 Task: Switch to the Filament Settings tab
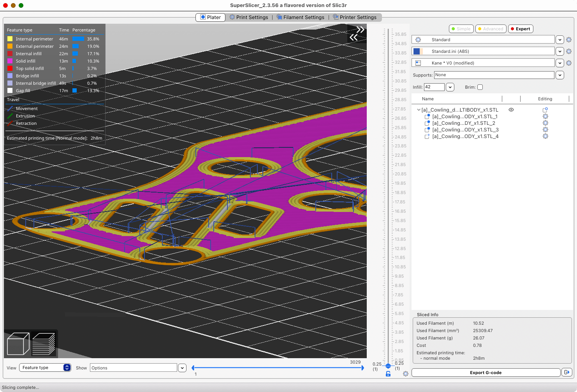click(x=300, y=17)
